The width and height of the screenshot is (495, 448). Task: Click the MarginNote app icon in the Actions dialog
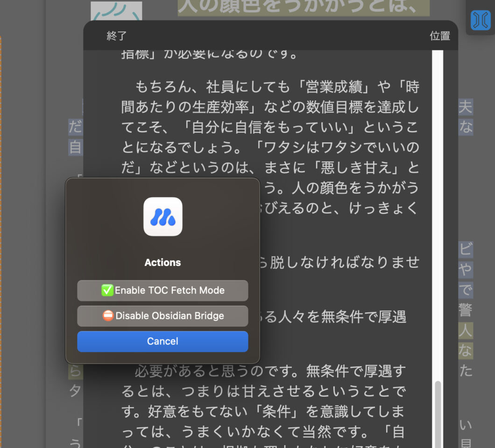click(x=163, y=217)
